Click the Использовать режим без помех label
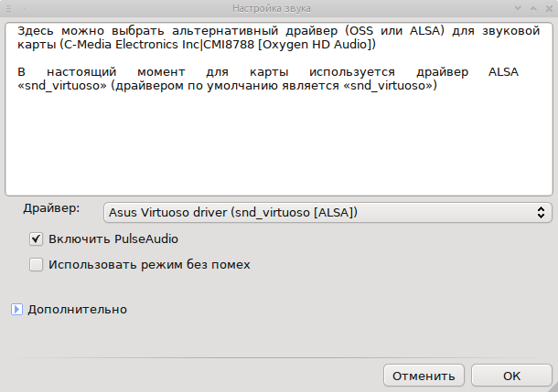 click(149, 265)
